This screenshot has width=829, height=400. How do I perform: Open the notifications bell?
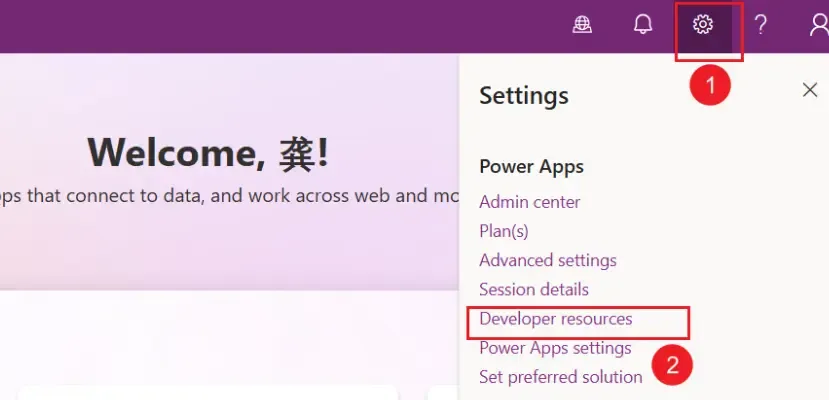pos(643,25)
